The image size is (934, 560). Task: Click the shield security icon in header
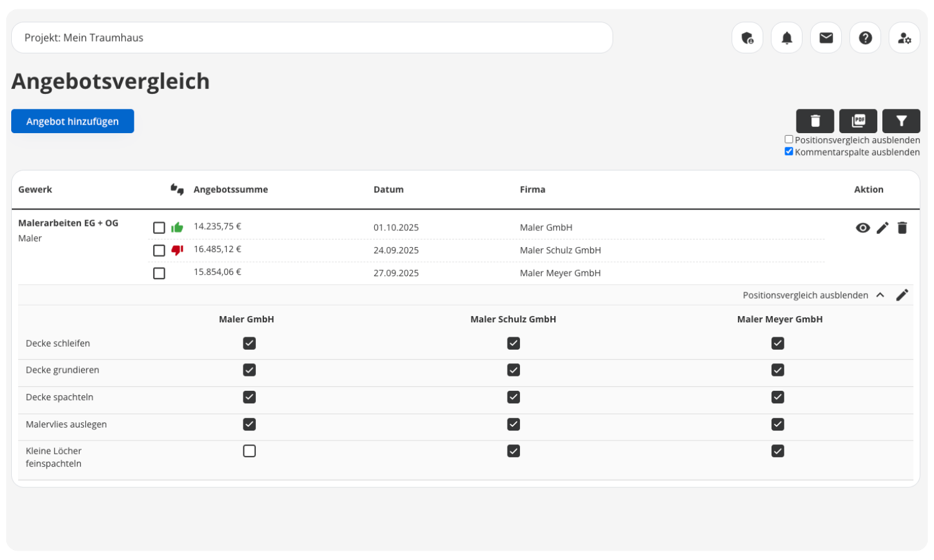(747, 38)
